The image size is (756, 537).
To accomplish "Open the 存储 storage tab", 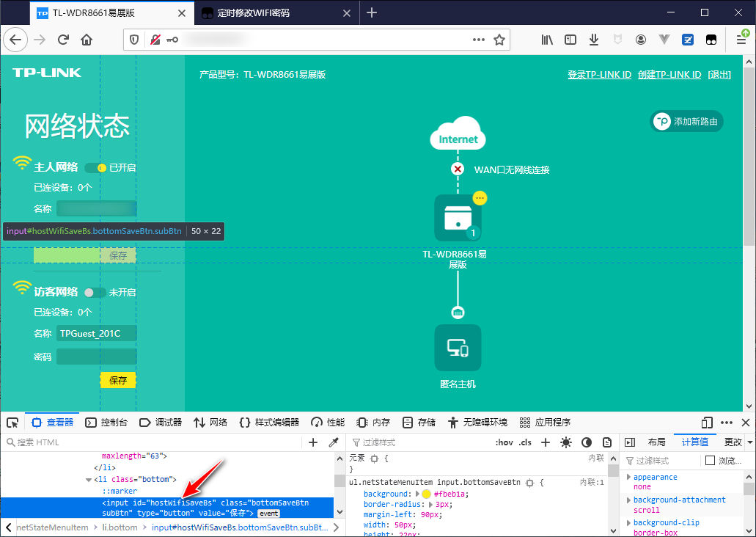I will click(x=419, y=423).
